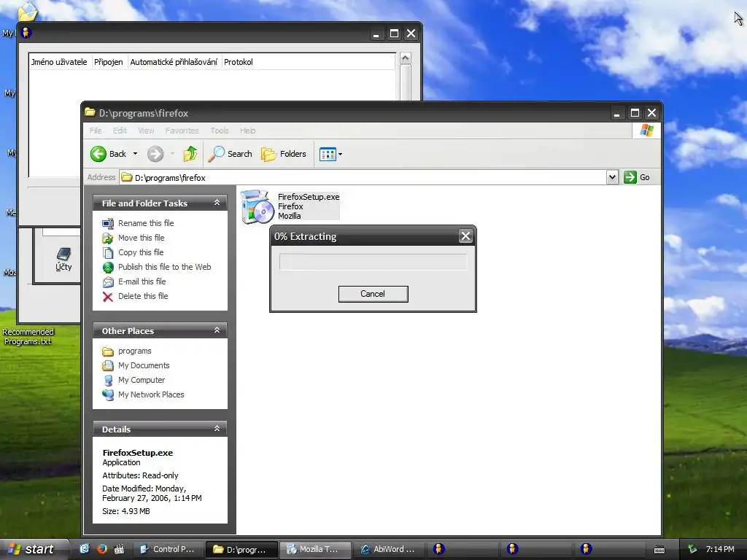The height and width of the screenshot is (560, 747).
Task: Open the View menu
Action: click(146, 131)
